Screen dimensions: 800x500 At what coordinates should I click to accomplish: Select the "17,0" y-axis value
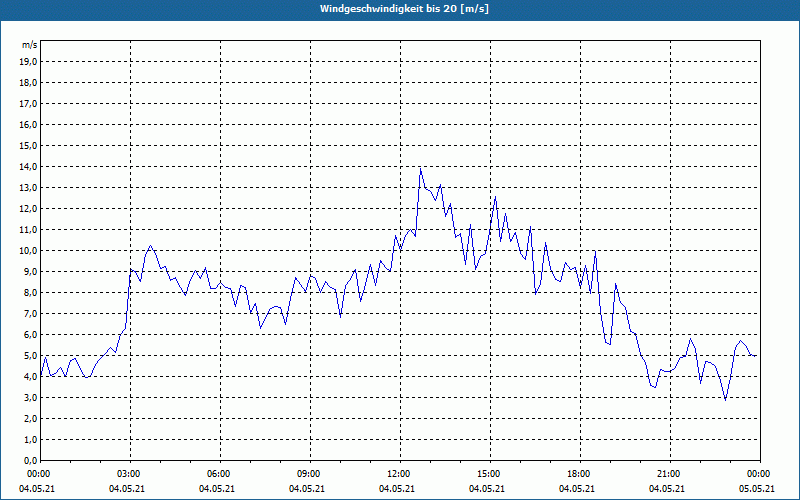click(29, 104)
